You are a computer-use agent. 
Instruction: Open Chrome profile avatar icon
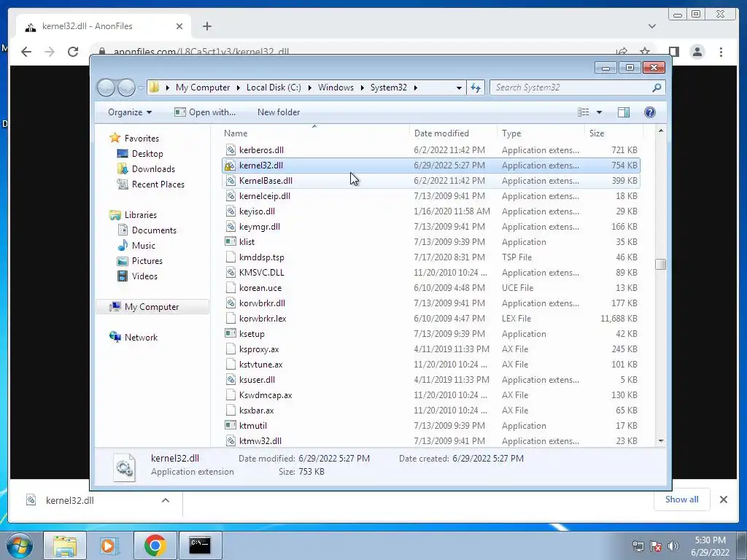(697, 52)
